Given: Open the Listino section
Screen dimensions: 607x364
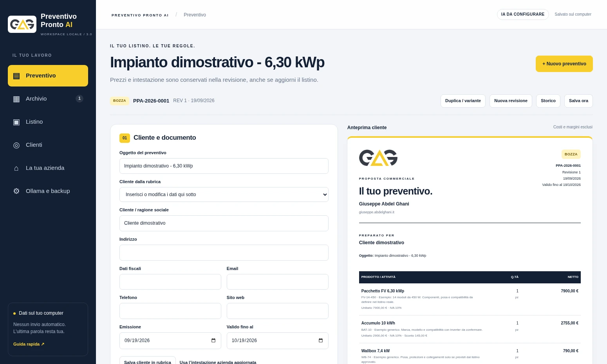Looking at the screenshot, I should tap(48, 122).
